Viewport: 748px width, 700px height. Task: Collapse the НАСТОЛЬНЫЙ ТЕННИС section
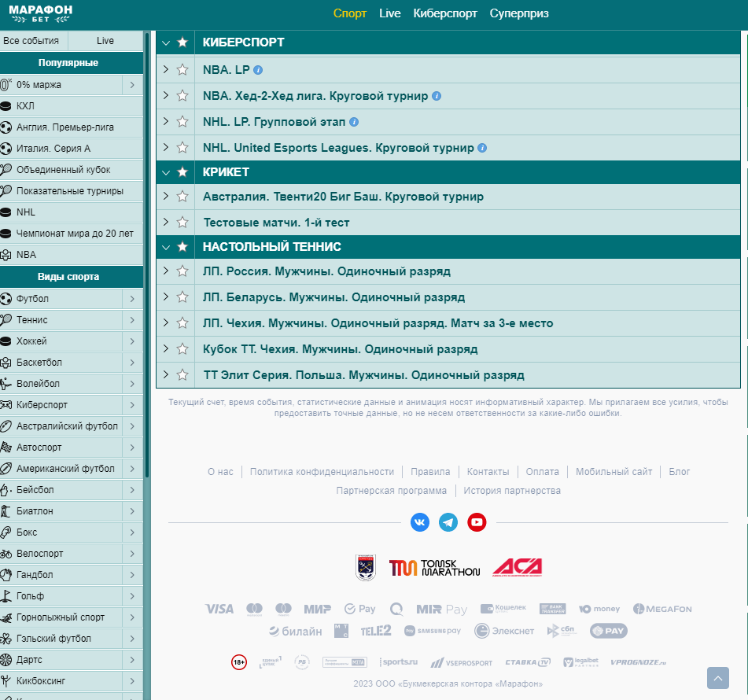point(165,247)
